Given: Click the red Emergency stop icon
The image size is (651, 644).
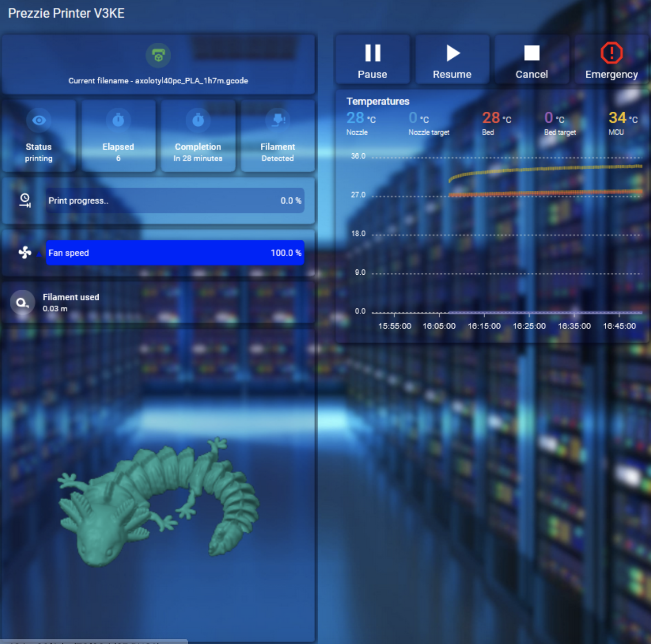Looking at the screenshot, I should 611,53.
